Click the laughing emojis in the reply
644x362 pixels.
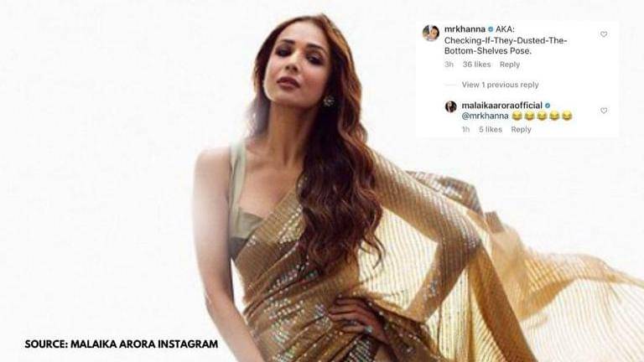click(543, 116)
